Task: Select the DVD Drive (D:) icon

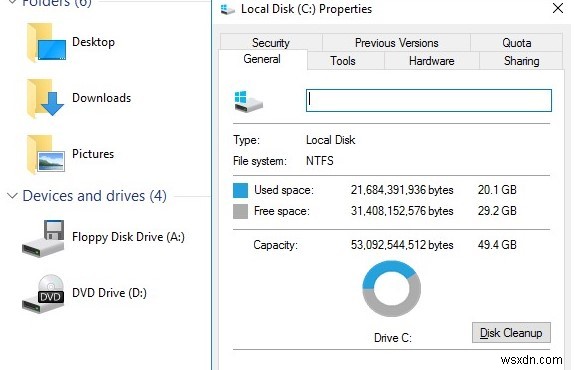Action: (43, 294)
